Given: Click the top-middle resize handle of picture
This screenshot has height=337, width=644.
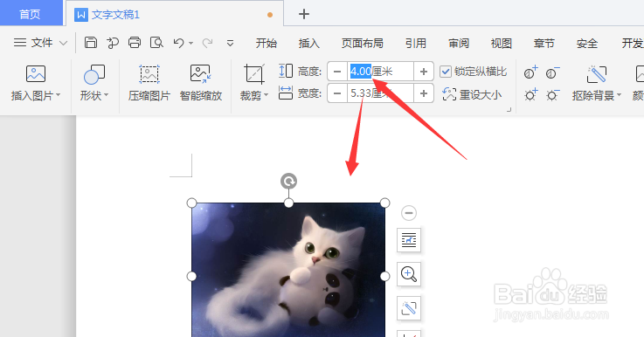Looking at the screenshot, I should pyautogui.click(x=288, y=203).
